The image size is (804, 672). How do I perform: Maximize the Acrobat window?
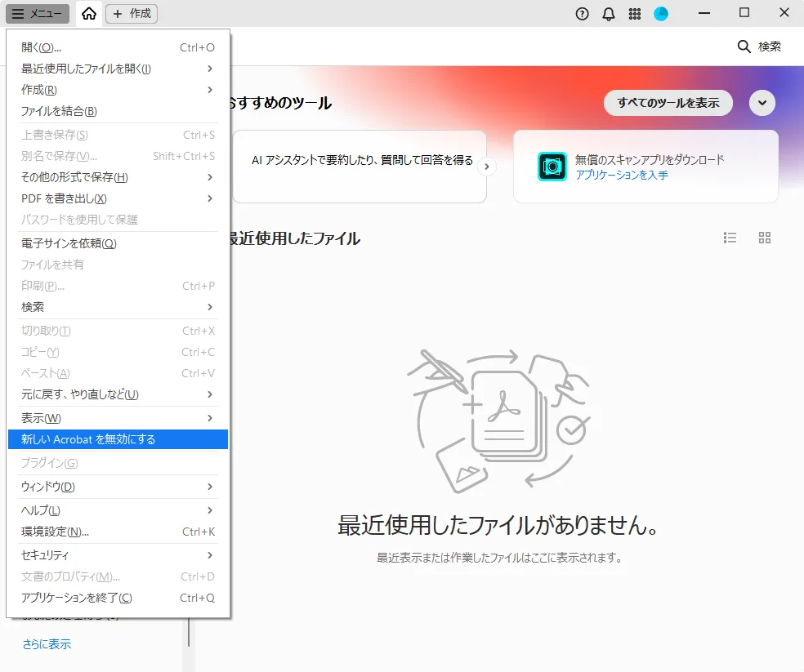point(744,13)
